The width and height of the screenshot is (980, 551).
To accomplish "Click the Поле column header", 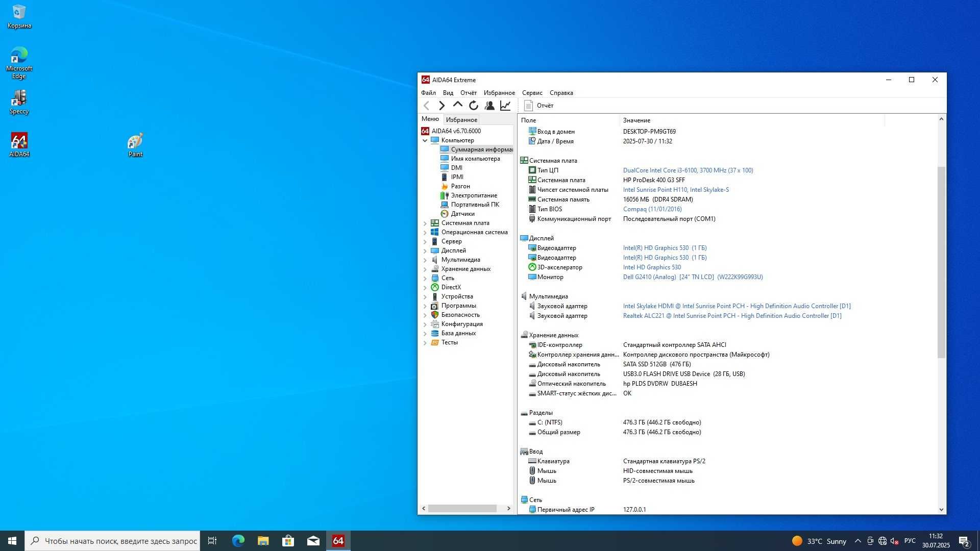I will click(x=568, y=120).
